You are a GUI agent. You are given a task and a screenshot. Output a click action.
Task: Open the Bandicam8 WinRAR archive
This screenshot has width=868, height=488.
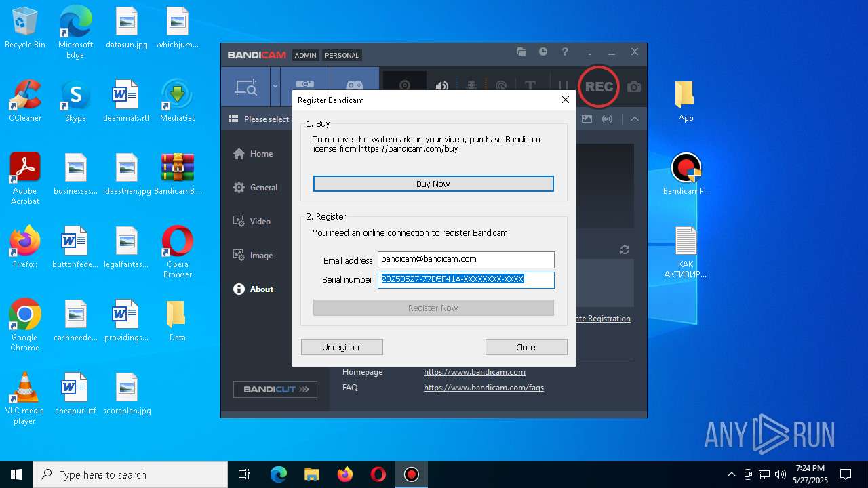(x=178, y=175)
